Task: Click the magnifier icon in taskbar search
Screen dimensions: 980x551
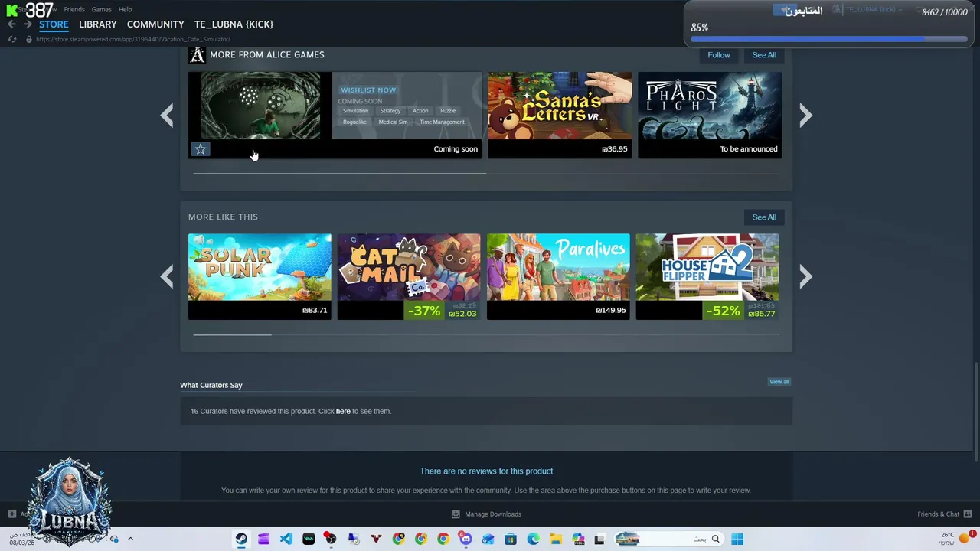Action: point(716,539)
